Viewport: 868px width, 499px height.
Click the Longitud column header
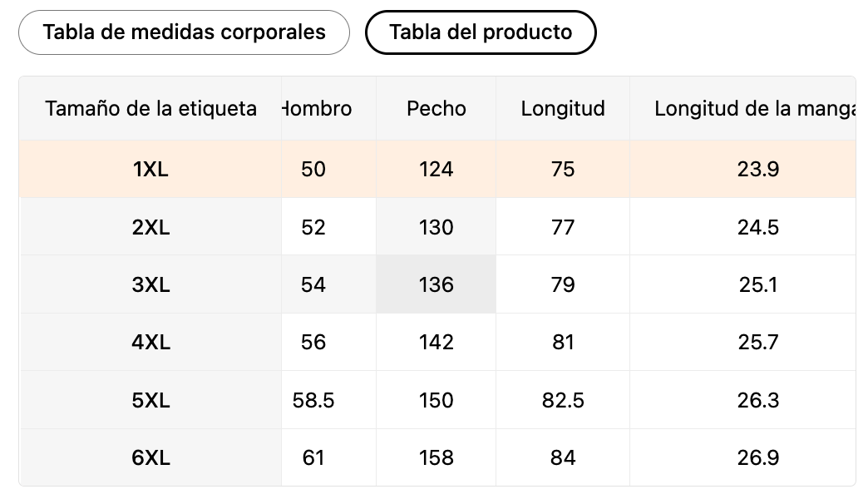point(563,109)
